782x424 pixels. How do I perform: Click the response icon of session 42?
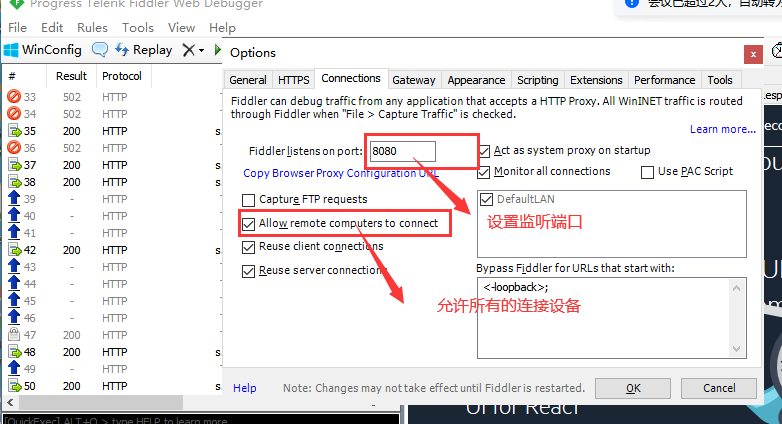click(x=15, y=249)
